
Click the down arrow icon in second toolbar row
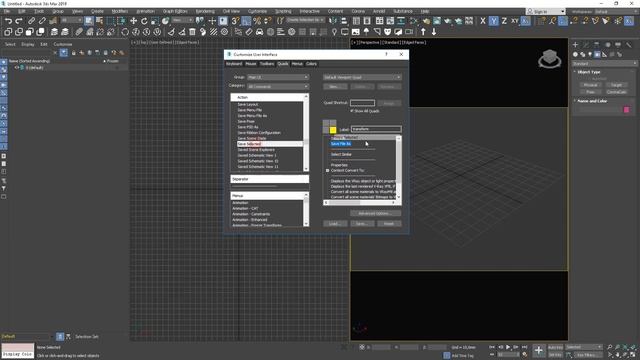tap(434, 32)
